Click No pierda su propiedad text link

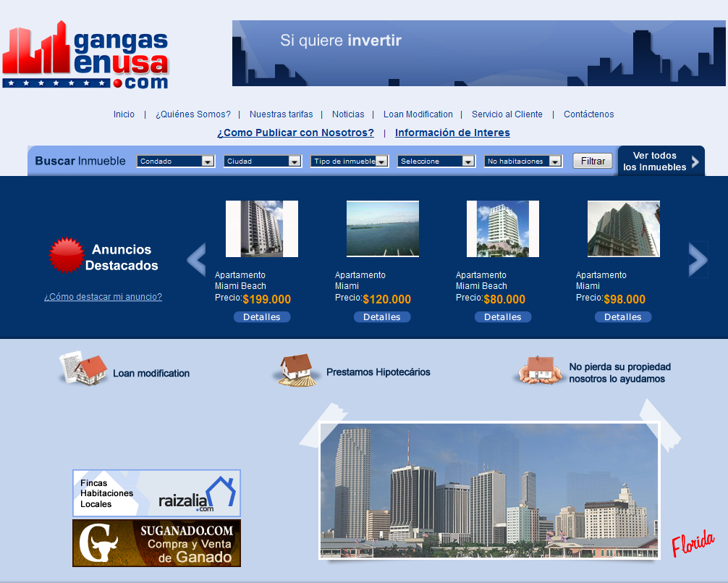click(x=620, y=373)
